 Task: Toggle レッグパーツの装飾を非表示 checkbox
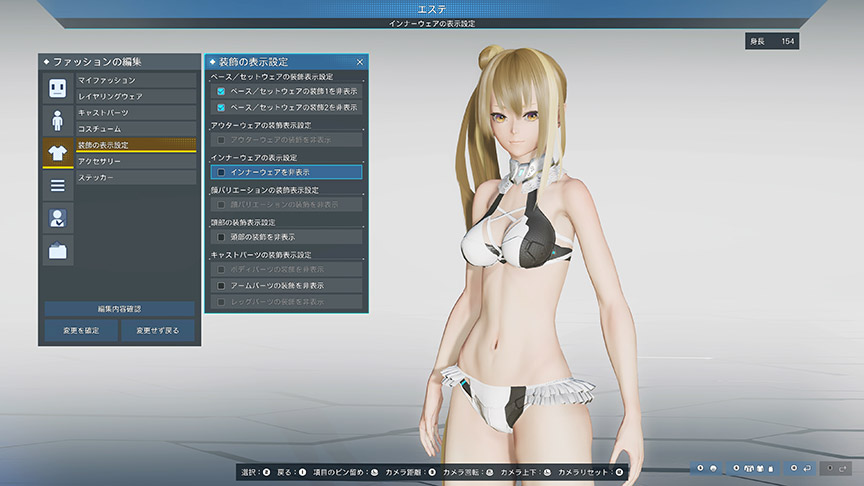pyautogui.click(x=221, y=302)
